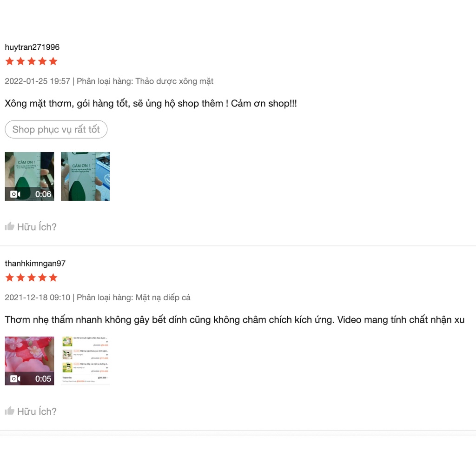
Task: Open the order list screenshot thumbnail
Action: pyautogui.click(x=86, y=361)
